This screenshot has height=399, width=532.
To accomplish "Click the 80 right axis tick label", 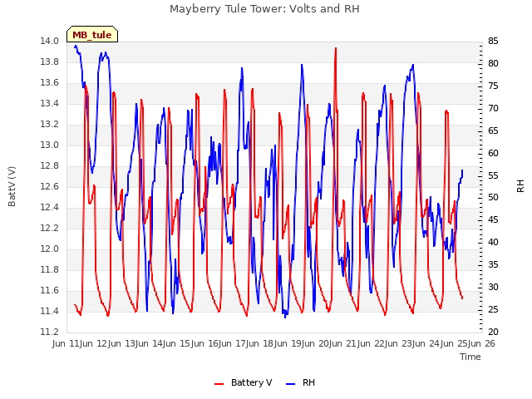I will pos(493,64).
